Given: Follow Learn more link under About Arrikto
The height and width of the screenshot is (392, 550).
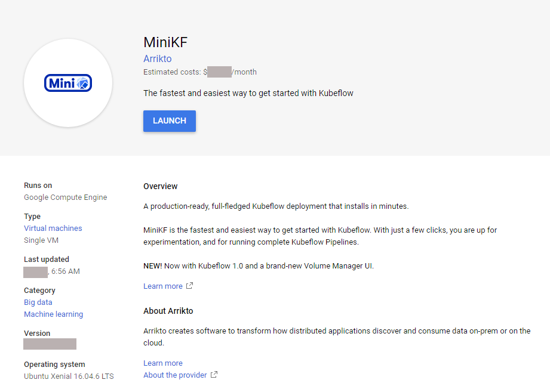Looking at the screenshot, I should (x=163, y=363).
